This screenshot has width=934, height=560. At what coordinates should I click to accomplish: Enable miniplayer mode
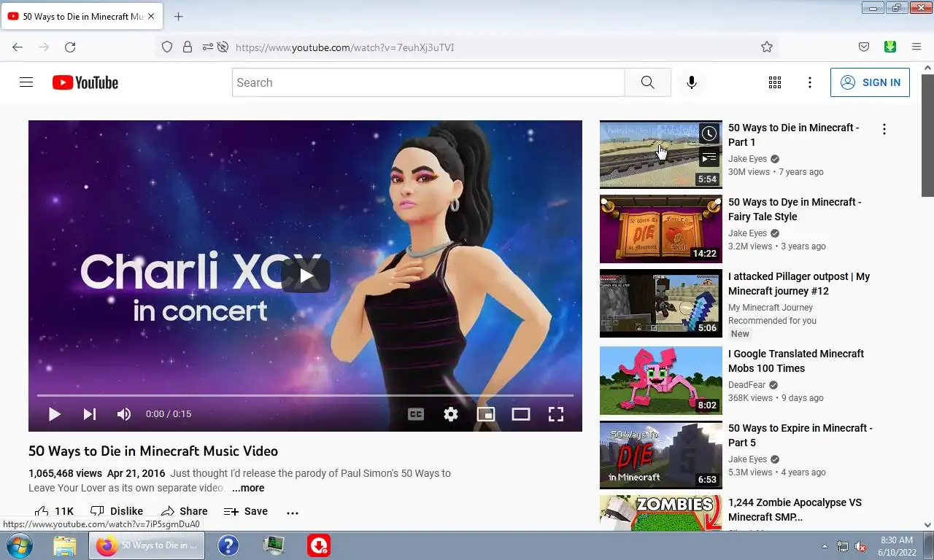click(486, 414)
